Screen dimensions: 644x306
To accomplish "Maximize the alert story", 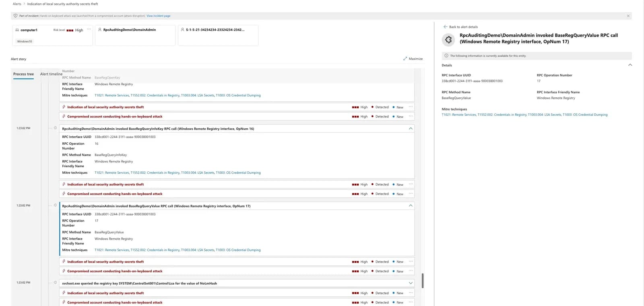I will (x=413, y=59).
